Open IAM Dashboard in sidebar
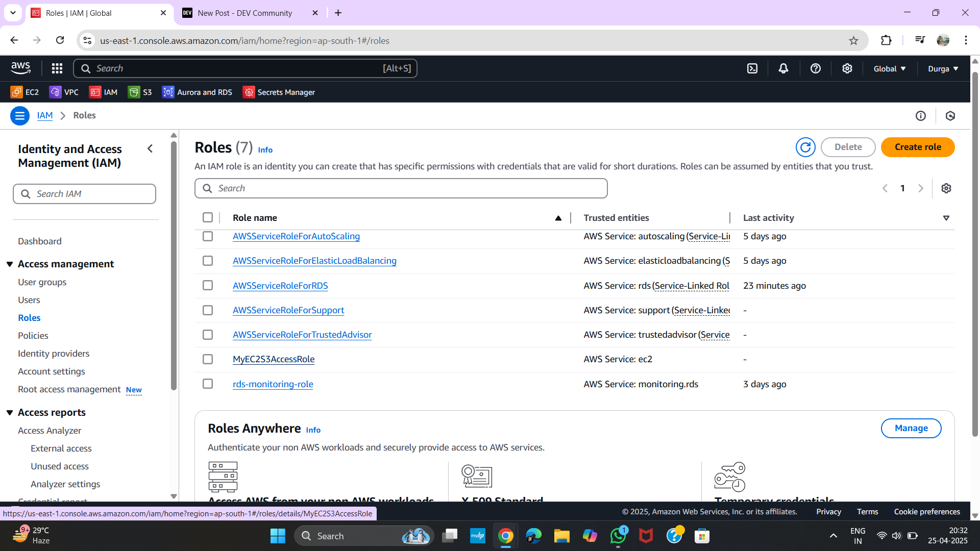 tap(39, 241)
